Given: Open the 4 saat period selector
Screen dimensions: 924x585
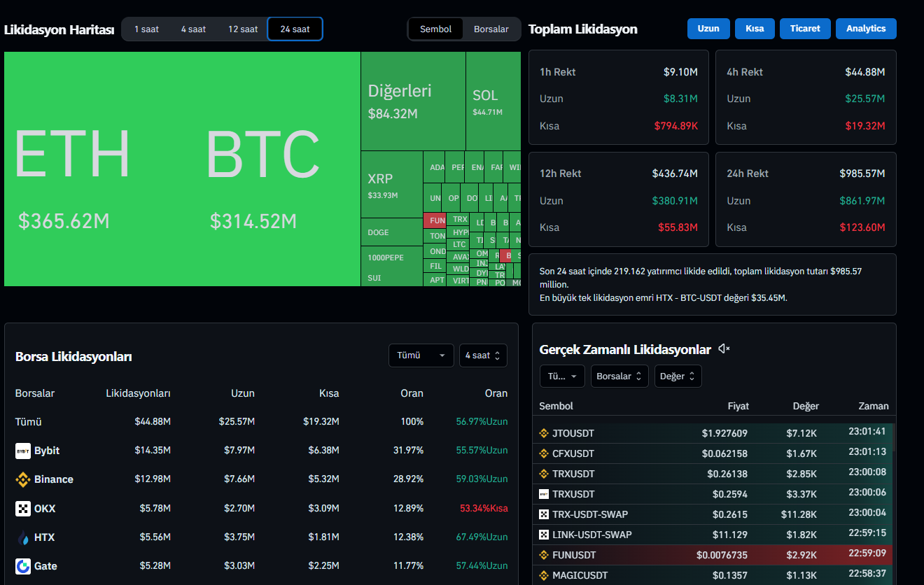Looking at the screenshot, I should click(483, 355).
